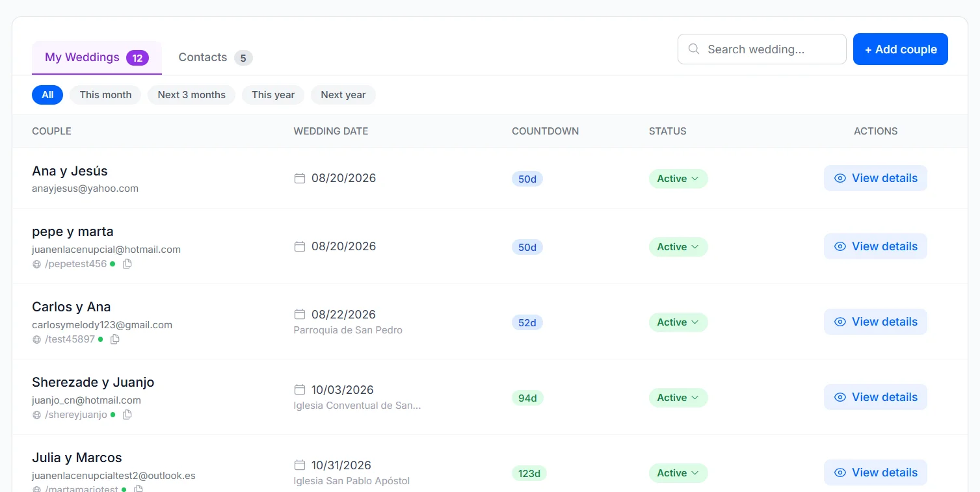This screenshot has height=492, width=980.
Task: Click the Couple column header
Action: [x=51, y=131]
